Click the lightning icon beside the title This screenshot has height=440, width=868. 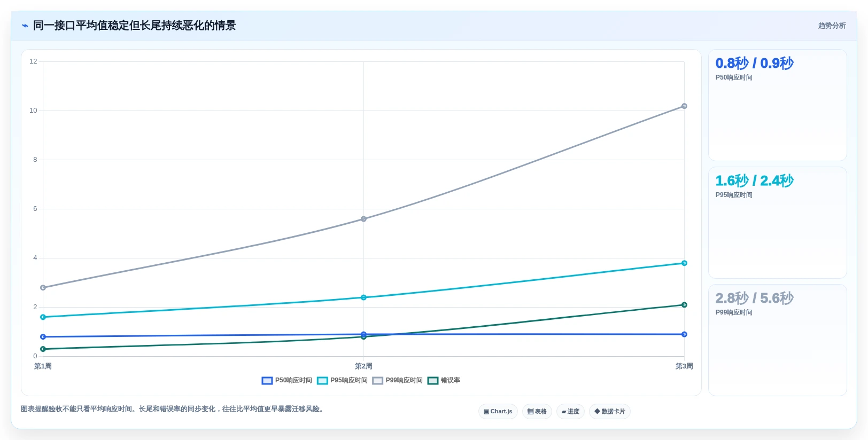(25, 26)
